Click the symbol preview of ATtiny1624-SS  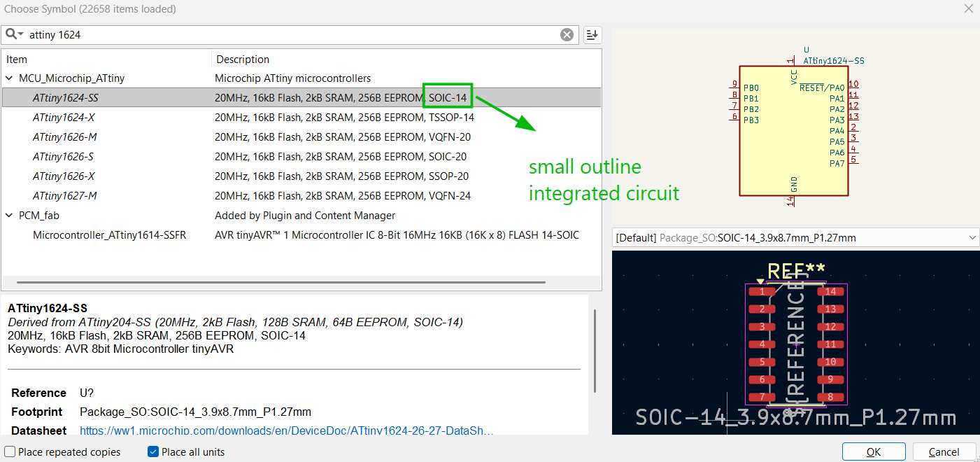click(796, 126)
